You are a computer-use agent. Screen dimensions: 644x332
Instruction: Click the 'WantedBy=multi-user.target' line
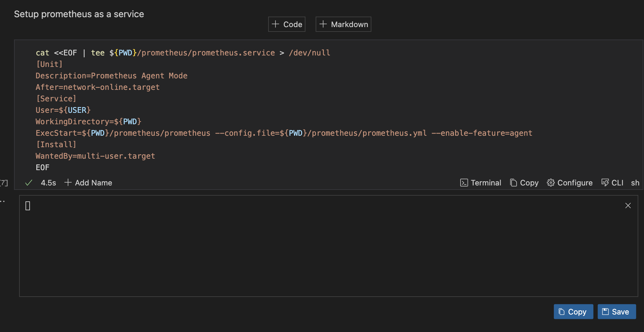pos(95,156)
